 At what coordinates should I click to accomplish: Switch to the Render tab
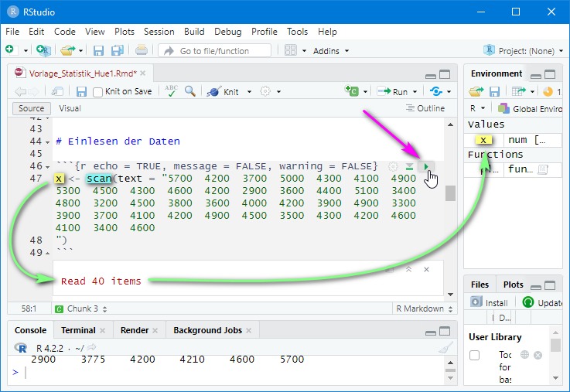[x=135, y=330]
